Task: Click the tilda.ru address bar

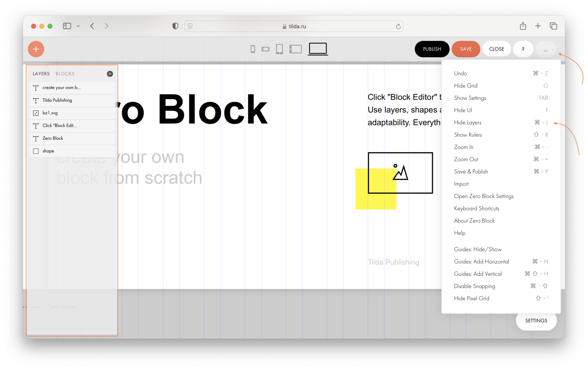Action: pyautogui.click(x=294, y=26)
